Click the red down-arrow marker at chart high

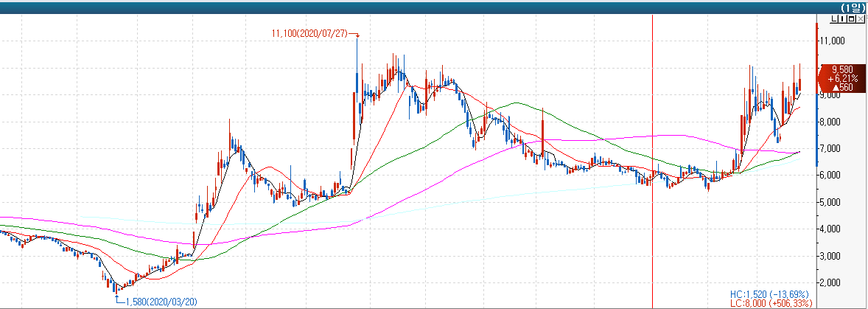pyautogui.click(x=357, y=35)
